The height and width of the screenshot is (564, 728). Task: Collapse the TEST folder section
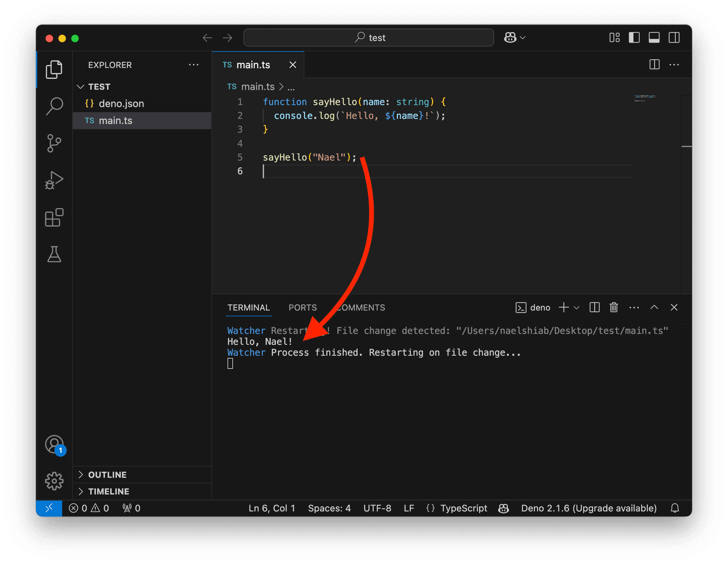(142, 87)
